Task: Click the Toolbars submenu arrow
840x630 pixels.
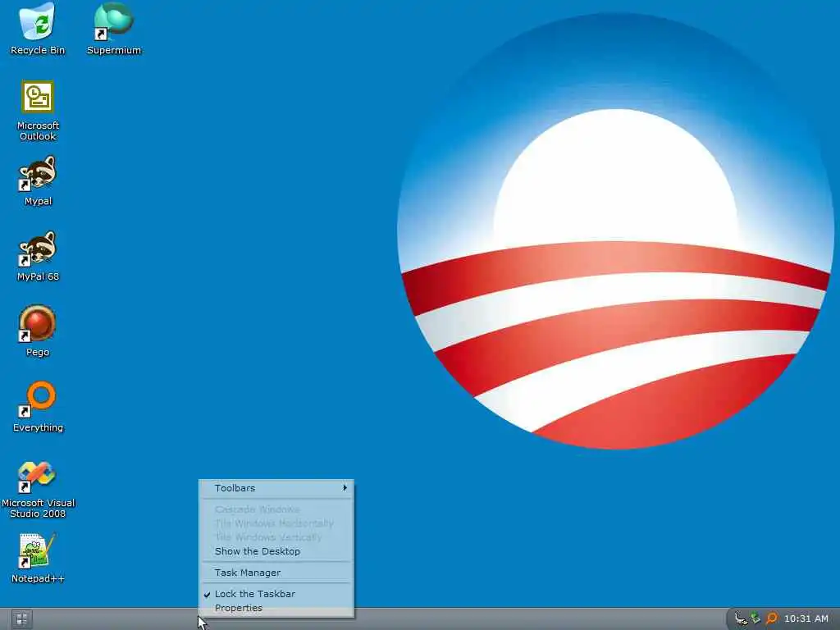Action: tap(345, 488)
